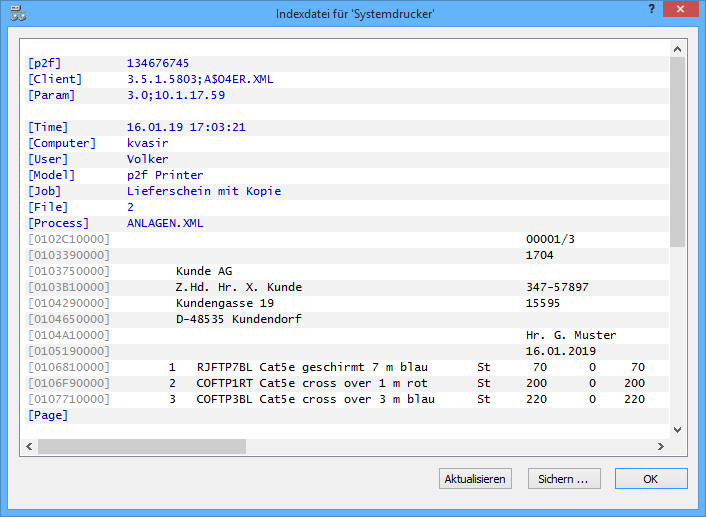Click the Aktualisieren button
This screenshot has height=517, width=706.
[475, 479]
